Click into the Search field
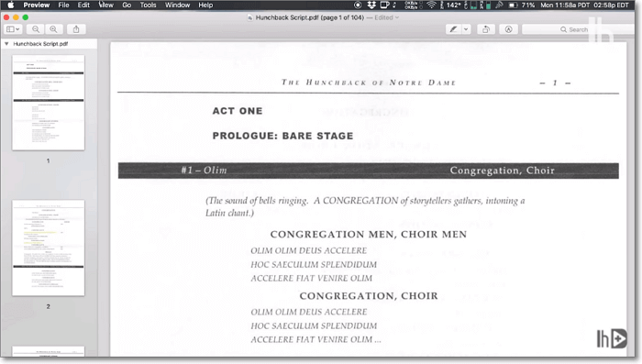The width and height of the screenshot is (642, 364). tap(577, 29)
